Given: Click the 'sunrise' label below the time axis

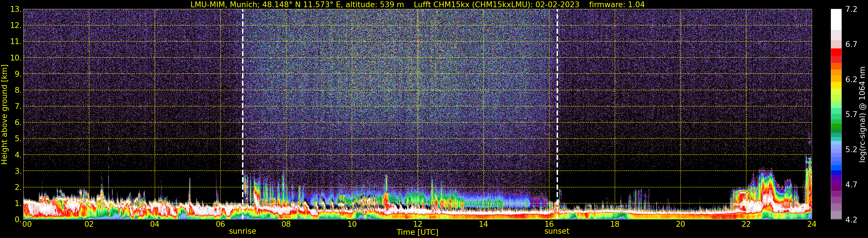Looking at the screenshot, I should pyautogui.click(x=243, y=231).
